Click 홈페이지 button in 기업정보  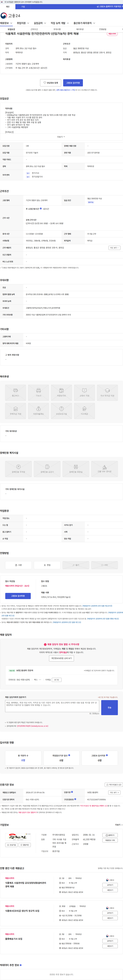(110, 835)
